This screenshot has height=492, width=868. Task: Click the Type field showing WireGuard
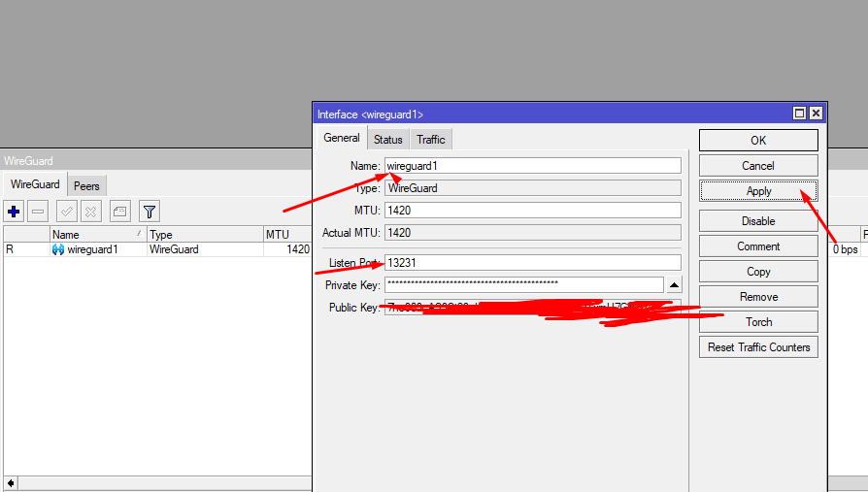pyautogui.click(x=533, y=188)
